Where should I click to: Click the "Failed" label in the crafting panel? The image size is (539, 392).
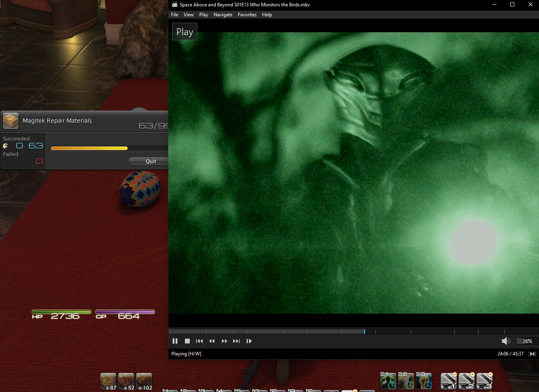[11, 154]
